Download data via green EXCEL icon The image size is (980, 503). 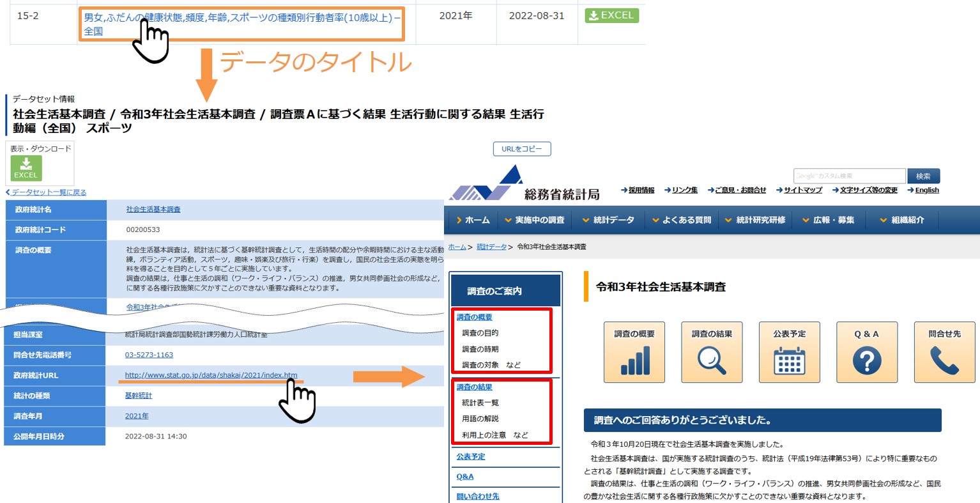tap(611, 15)
